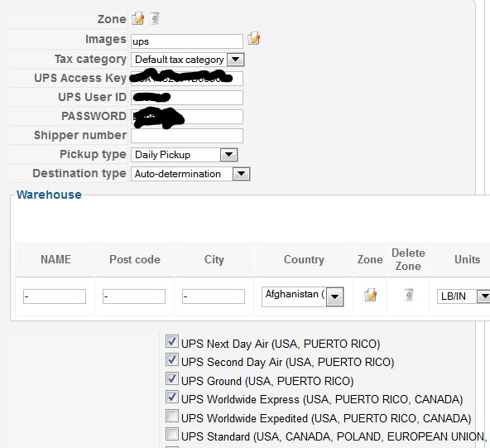Click the Post code column header

tap(135, 259)
